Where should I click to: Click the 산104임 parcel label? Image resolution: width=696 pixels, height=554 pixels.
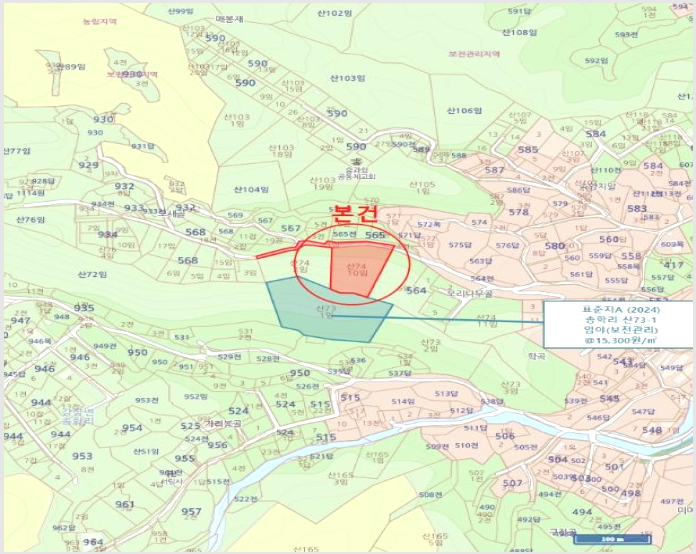click(x=251, y=190)
